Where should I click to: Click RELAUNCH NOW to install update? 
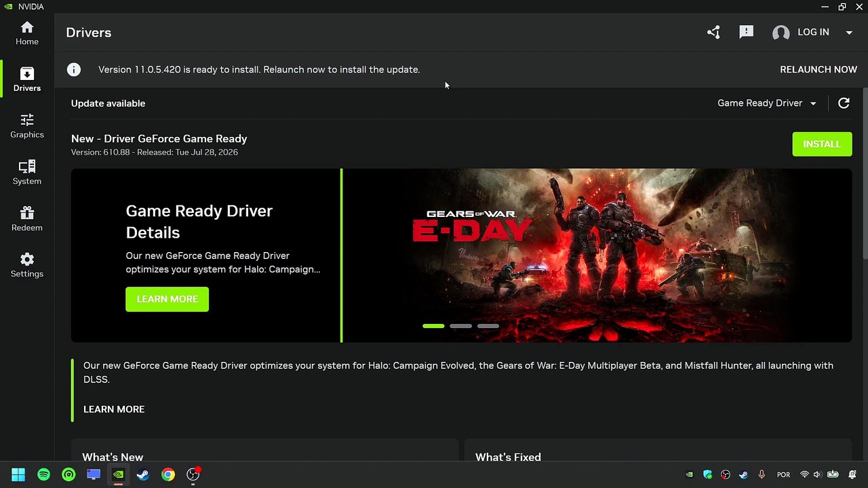(818, 69)
